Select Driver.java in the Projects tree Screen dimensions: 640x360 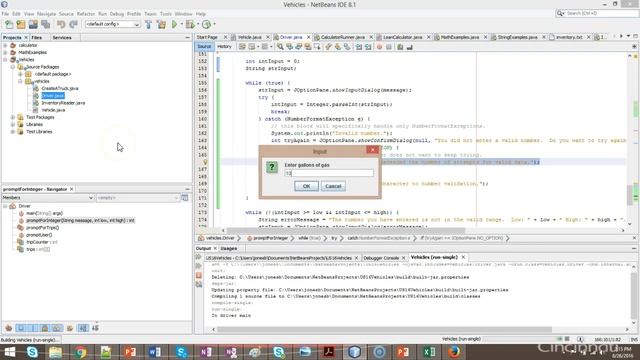tap(53, 96)
